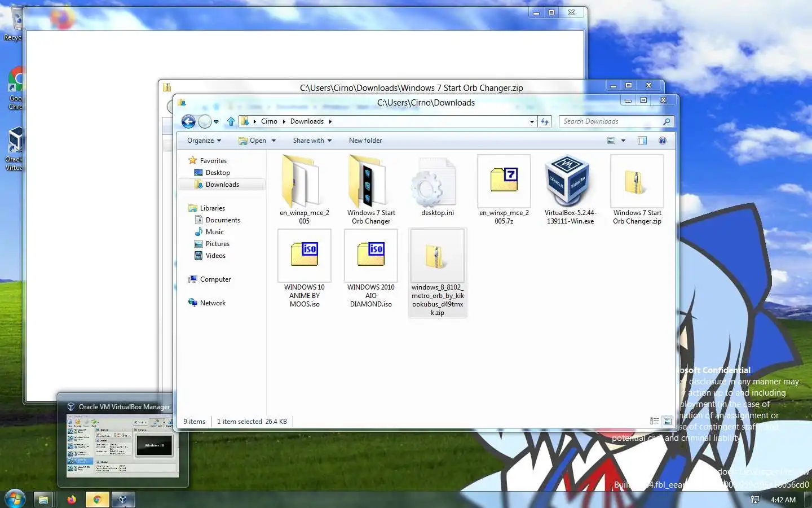Open the view options dropdown arrow
The image size is (812, 508).
[x=623, y=141]
